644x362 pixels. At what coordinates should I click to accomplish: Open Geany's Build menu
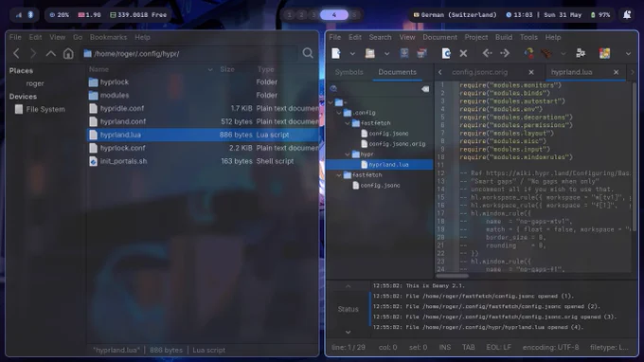pos(504,37)
